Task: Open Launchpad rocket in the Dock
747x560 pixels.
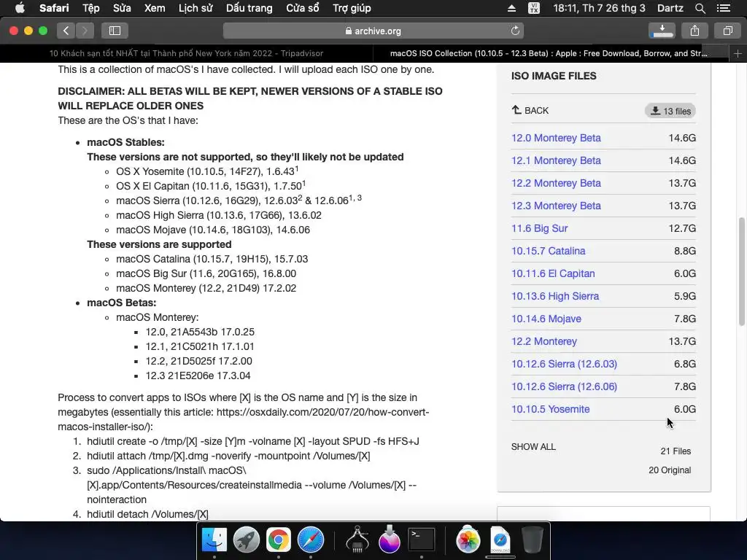Action: [247, 540]
